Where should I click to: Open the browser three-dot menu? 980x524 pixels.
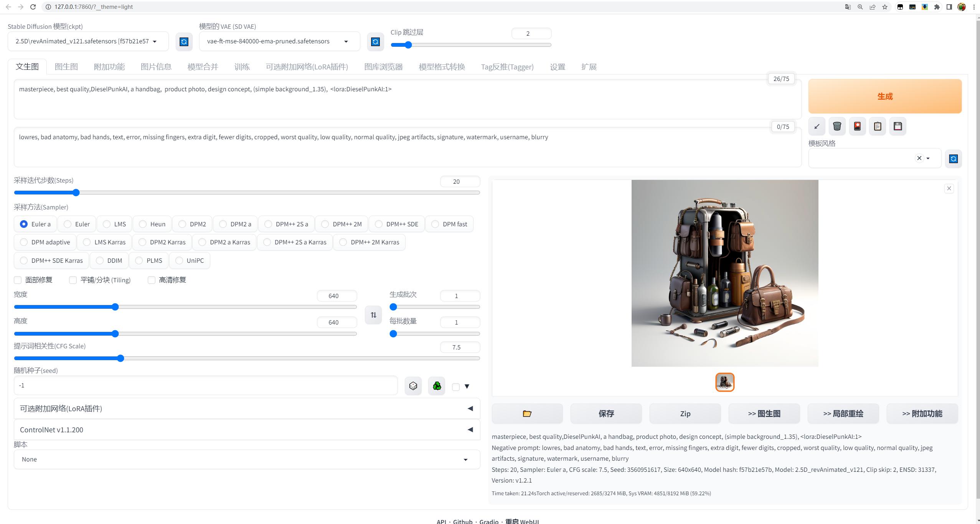[973, 7]
